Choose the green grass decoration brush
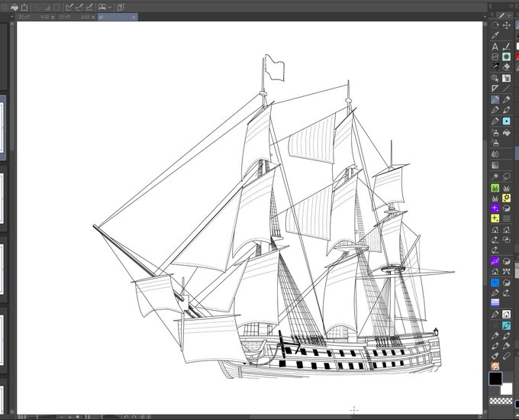 (495, 188)
